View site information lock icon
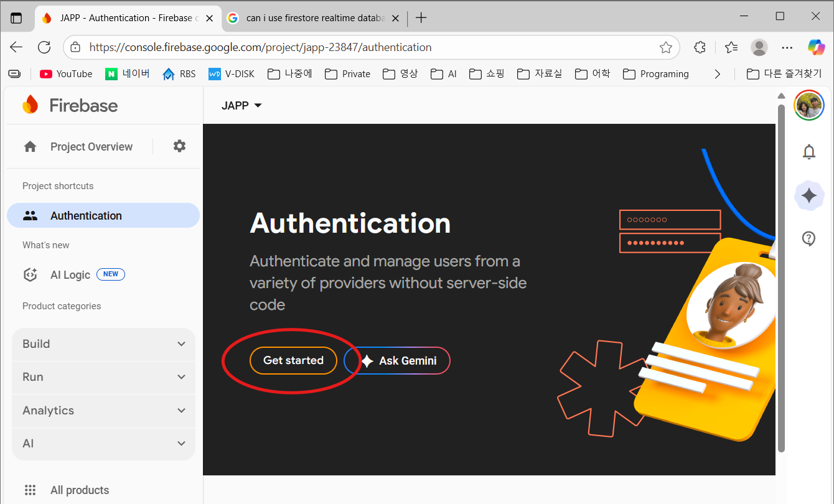 click(x=75, y=47)
